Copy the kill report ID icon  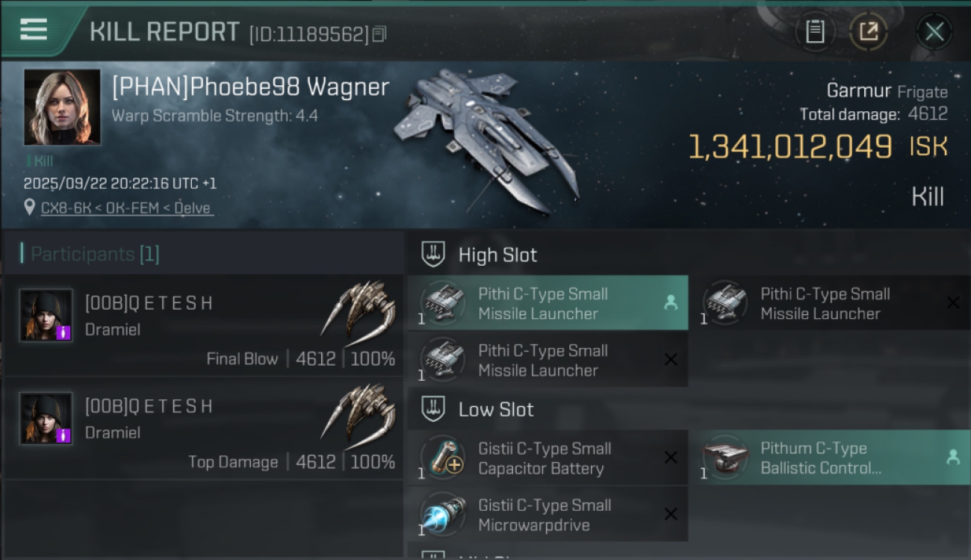coord(379,34)
